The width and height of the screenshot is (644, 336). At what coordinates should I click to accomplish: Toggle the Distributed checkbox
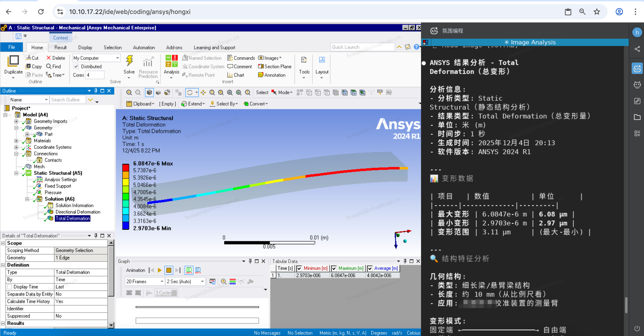pos(76,66)
